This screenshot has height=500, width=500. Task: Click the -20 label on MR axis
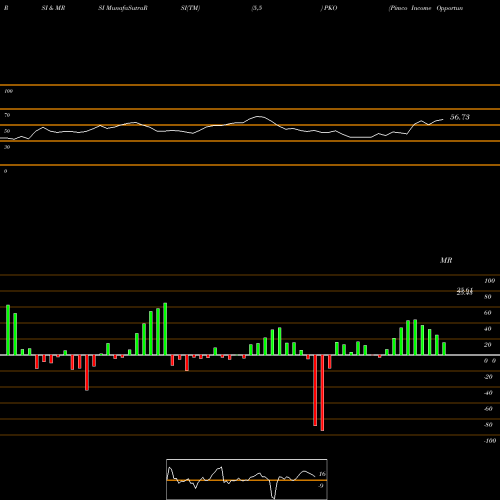coord(488,377)
